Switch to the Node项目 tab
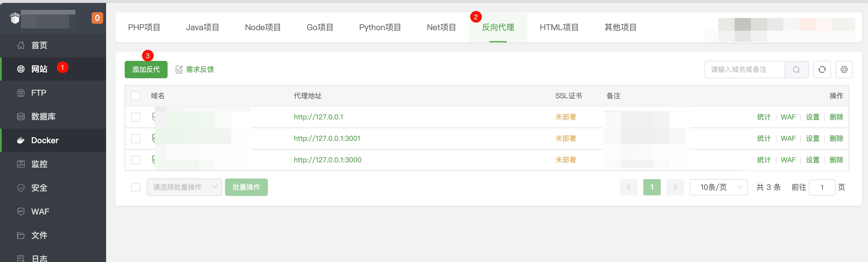 [x=263, y=27]
